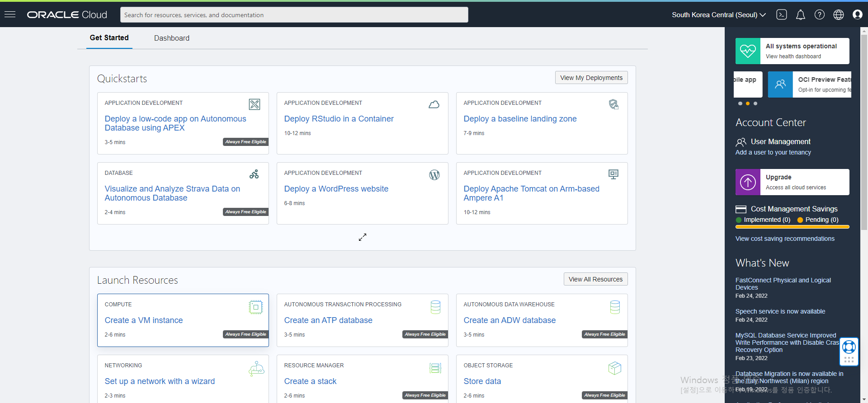868x403 pixels.
Task: Click Create an ADW database link
Action: point(509,320)
